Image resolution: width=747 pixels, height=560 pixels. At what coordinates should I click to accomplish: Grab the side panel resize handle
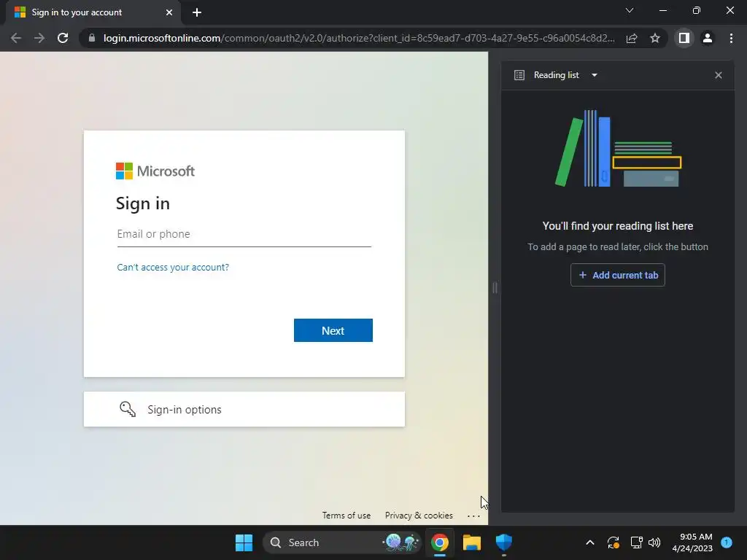pos(495,287)
